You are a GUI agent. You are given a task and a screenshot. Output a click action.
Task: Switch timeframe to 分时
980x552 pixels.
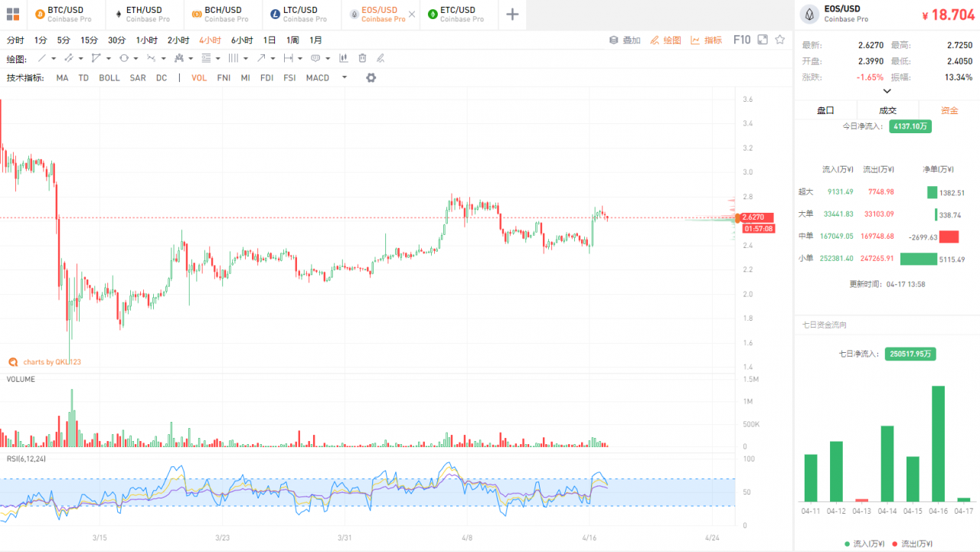tap(15, 40)
